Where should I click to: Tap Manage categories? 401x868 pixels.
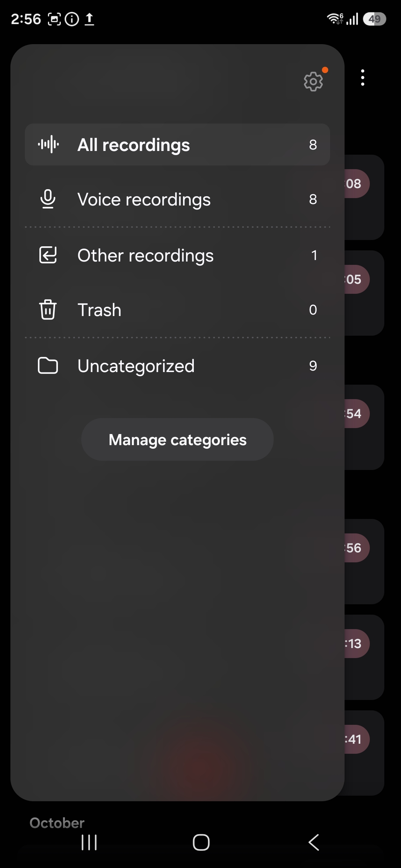point(177,439)
